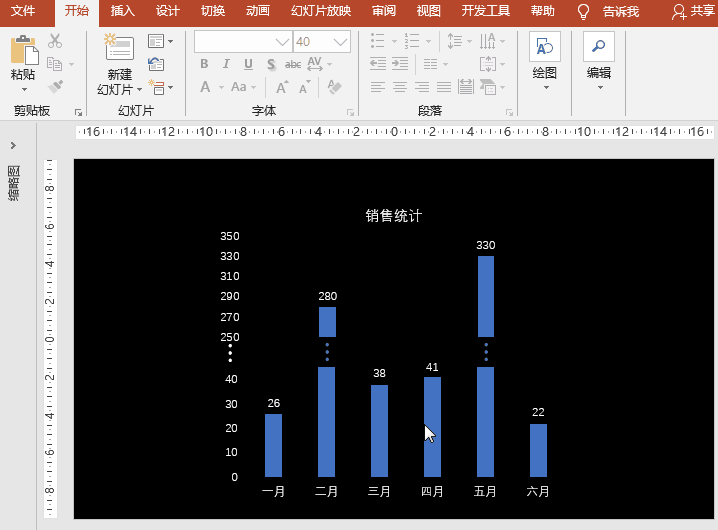Click the slide Section icon
718x530 pixels.
click(156, 87)
